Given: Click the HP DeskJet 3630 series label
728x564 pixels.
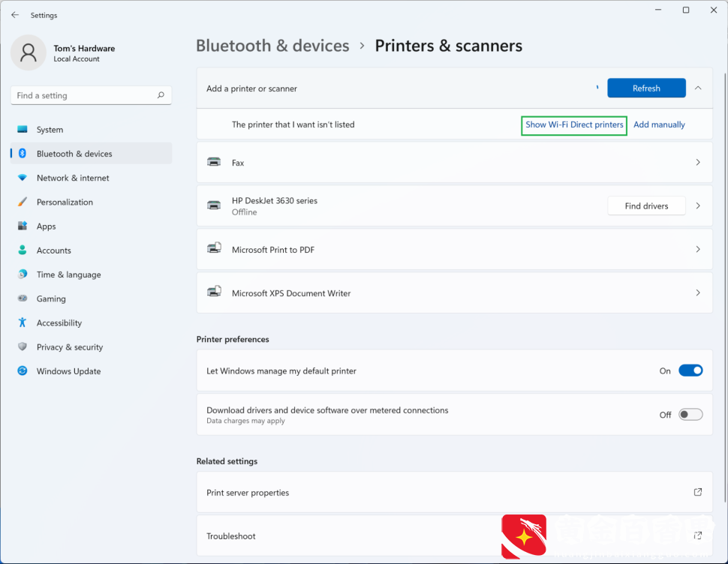Looking at the screenshot, I should tap(275, 200).
